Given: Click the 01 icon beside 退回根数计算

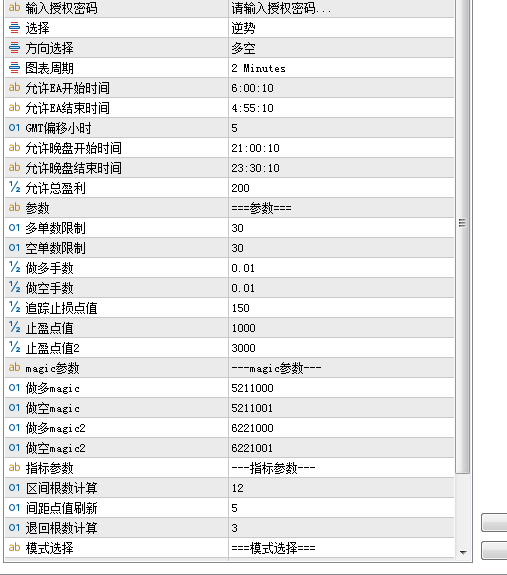Looking at the screenshot, I should (x=14, y=528).
